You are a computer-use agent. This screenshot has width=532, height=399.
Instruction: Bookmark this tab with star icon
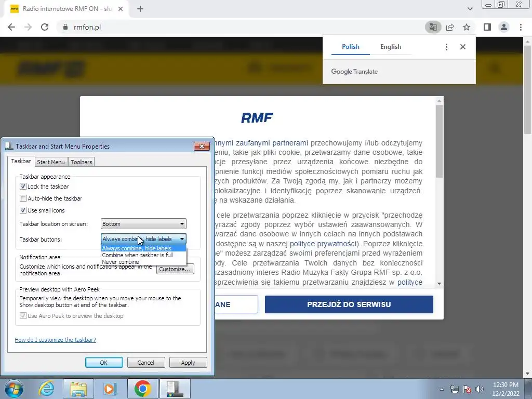467,27
